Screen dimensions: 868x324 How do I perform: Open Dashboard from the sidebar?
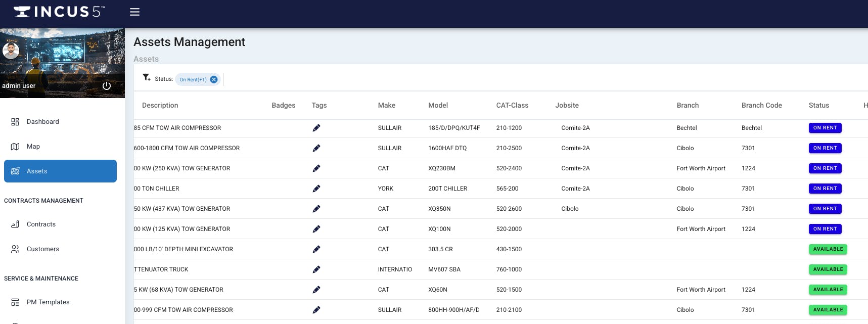click(x=42, y=122)
